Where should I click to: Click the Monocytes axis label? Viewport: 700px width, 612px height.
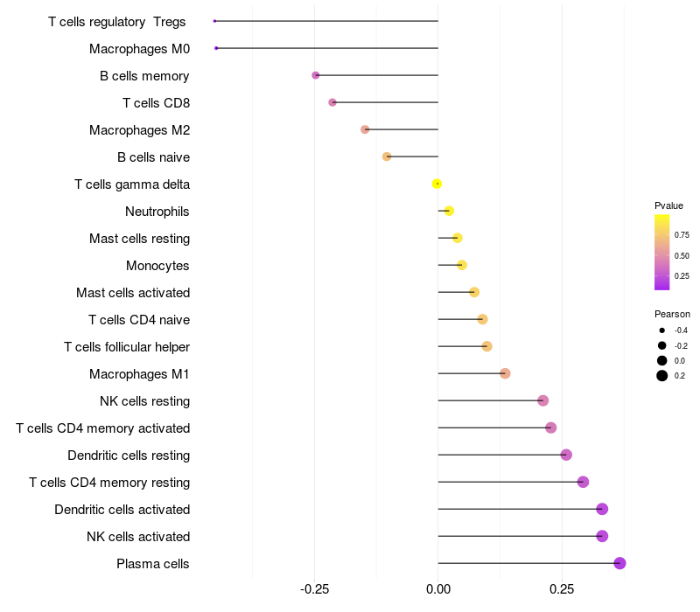click(157, 266)
